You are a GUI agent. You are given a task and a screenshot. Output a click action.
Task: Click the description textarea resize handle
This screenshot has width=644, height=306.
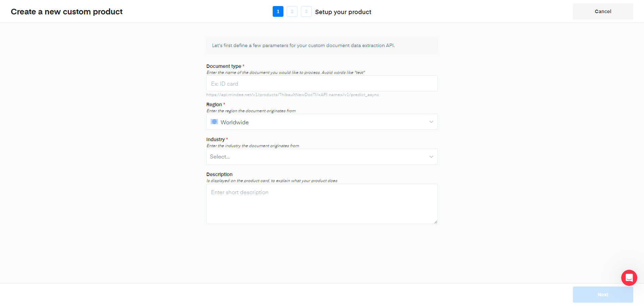click(x=435, y=222)
